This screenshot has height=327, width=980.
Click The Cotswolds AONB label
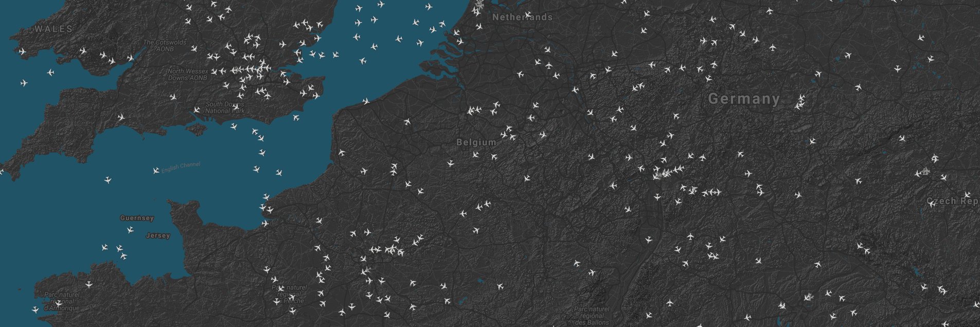(x=165, y=45)
